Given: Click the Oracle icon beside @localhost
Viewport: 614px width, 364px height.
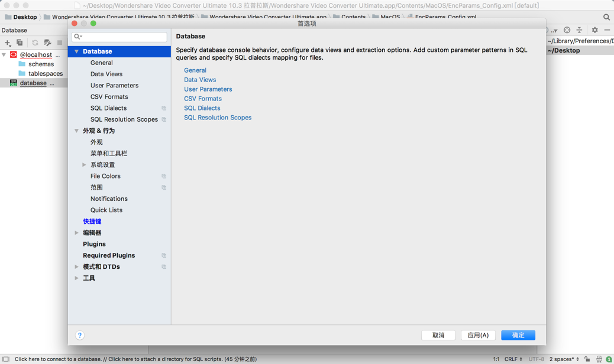Looking at the screenshot, I should [x=14, y=54].
